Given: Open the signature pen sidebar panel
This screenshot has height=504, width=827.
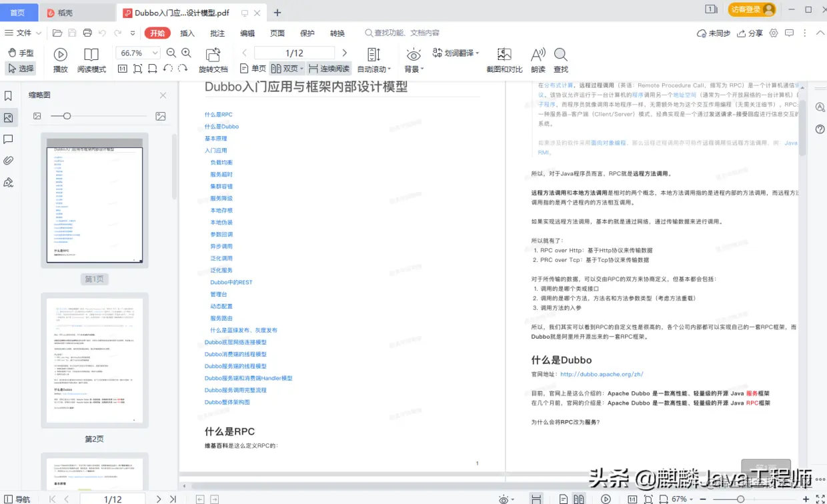Looking at the screenshot, I should coord(8,182).
